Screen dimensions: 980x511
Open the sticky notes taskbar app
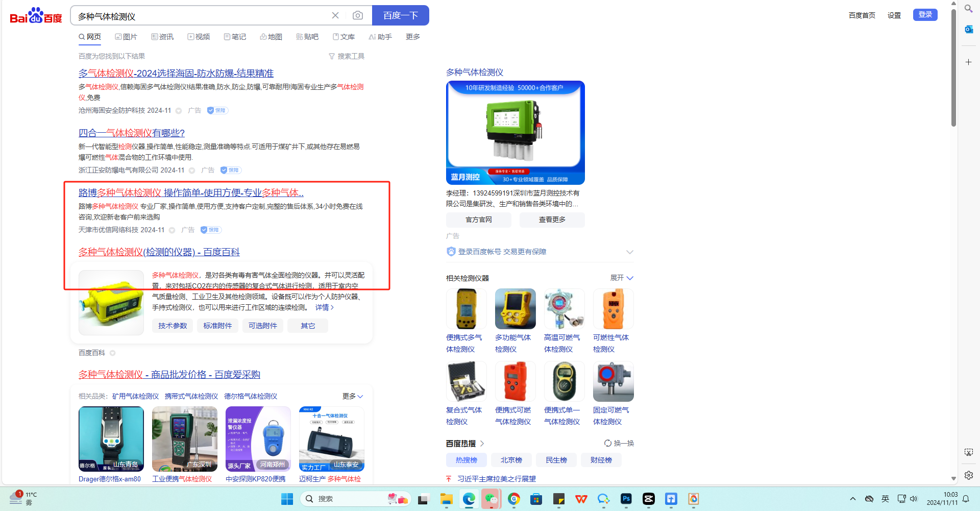(559, 499)
